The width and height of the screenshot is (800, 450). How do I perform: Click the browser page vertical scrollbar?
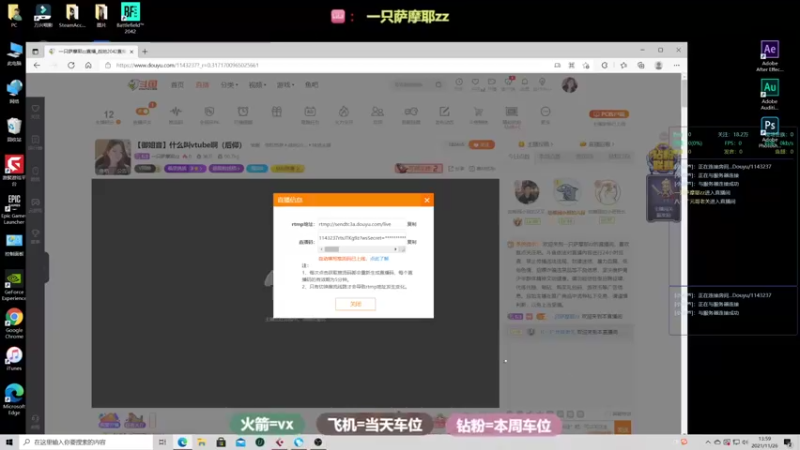684,92
